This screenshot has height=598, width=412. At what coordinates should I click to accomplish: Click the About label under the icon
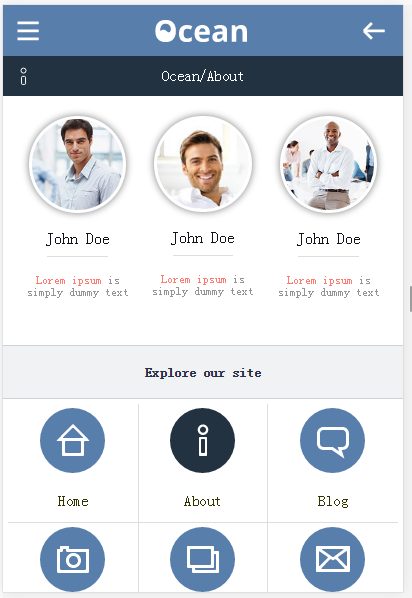point(202,501)
